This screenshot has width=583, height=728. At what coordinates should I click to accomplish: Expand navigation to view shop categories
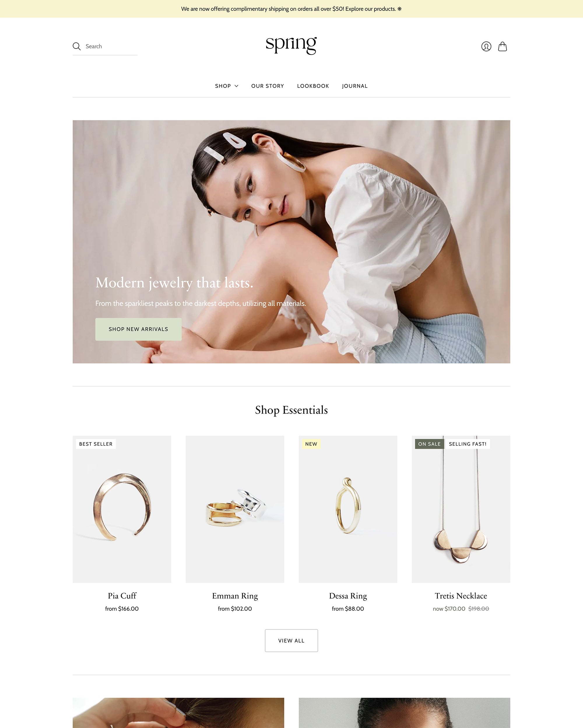227,86
